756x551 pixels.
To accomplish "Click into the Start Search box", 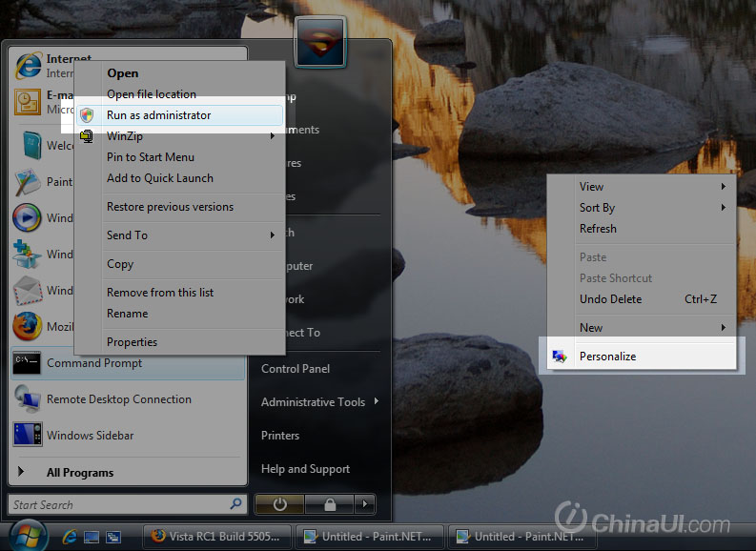I will pos(128,504).
